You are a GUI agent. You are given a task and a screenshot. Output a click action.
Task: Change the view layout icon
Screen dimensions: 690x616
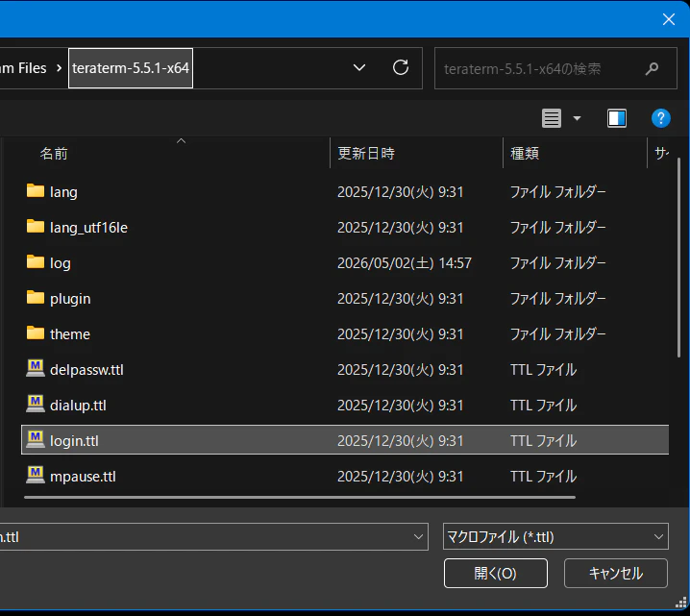551,118
